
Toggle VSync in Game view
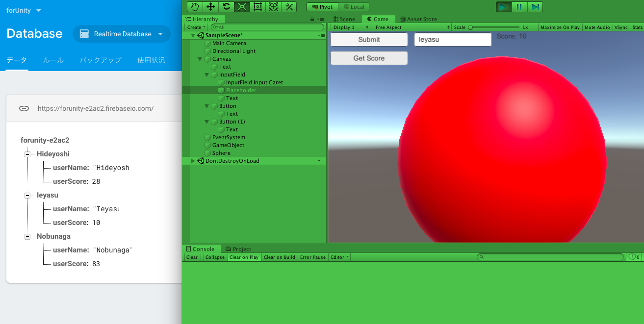(x=621, y=27)
